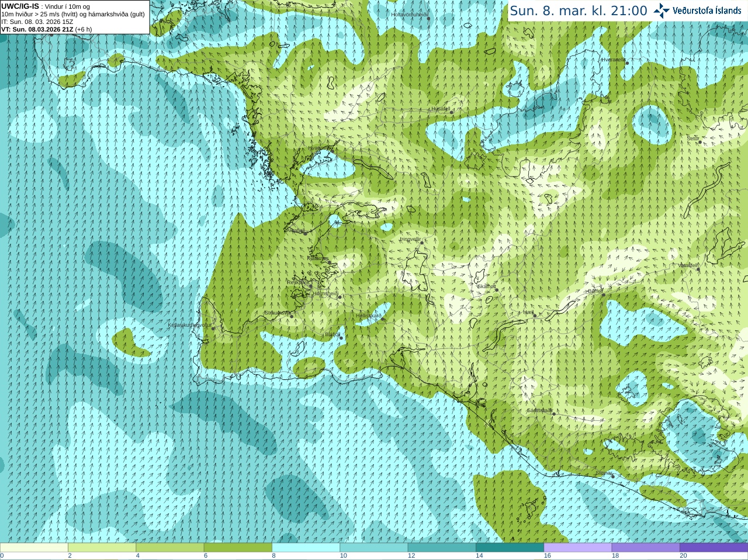Select the 18–20 m/s legend swatch

(646, 548)
